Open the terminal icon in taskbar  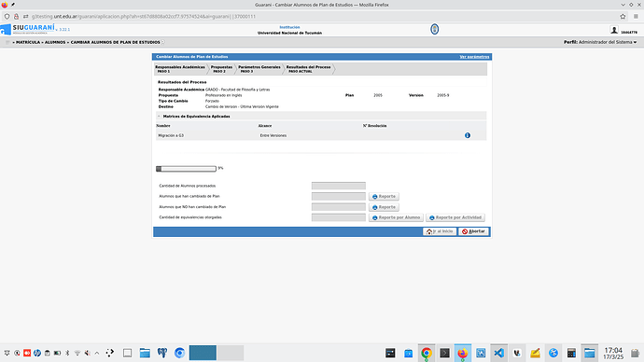pyautogui.click(x=444, y=353)
